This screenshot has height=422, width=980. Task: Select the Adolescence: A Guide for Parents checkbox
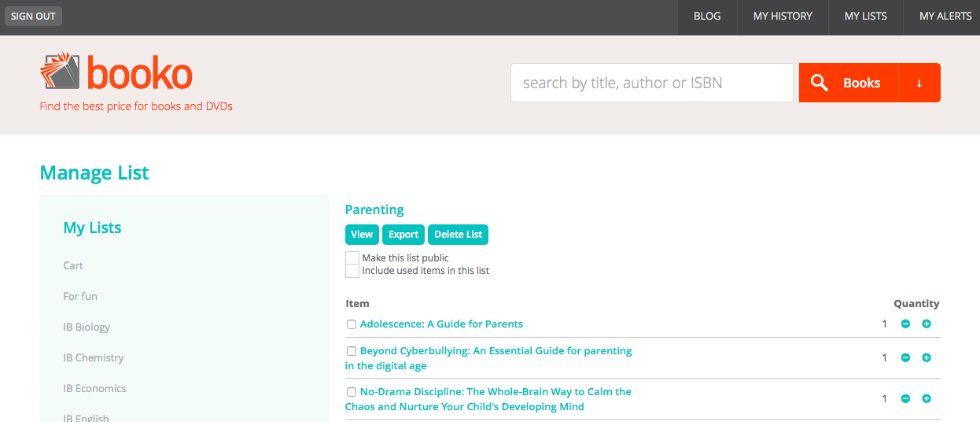pyautogui.click(x=352, y=324)
